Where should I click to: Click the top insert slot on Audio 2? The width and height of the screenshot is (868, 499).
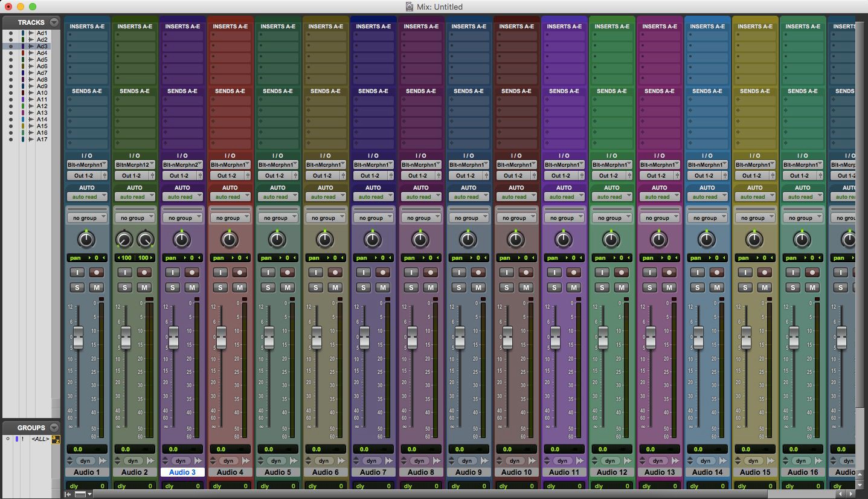click(135, 35)
